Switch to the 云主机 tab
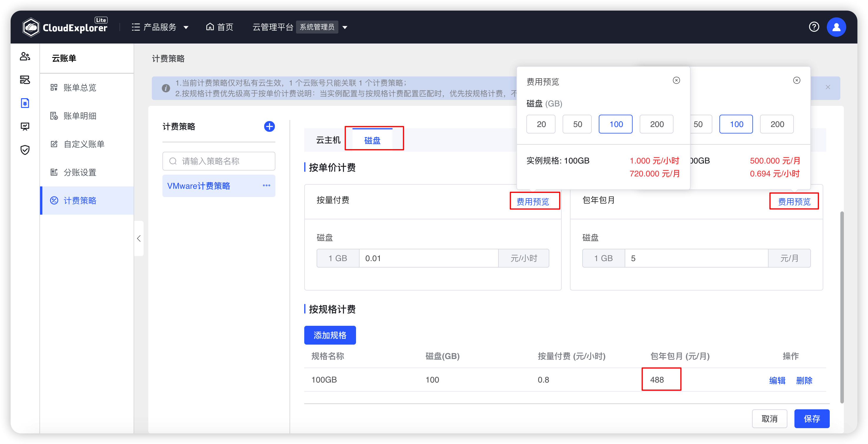868x444 pixels. pos(328,140)
